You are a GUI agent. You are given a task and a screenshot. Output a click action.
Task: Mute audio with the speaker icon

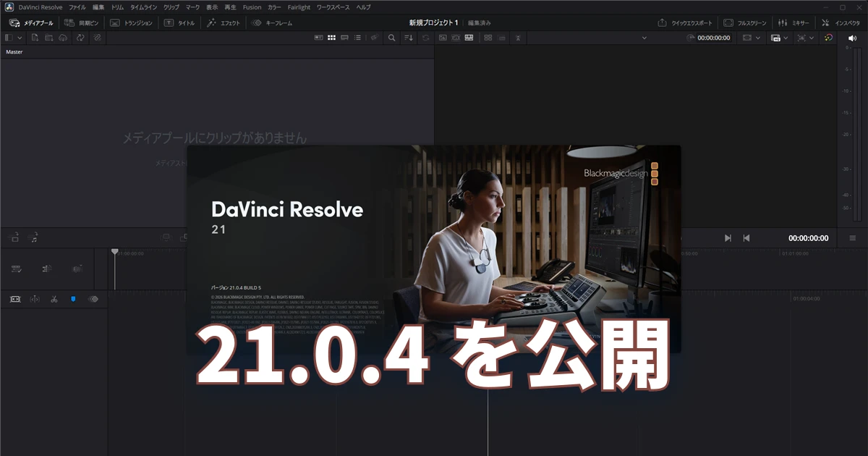(852, 38)
